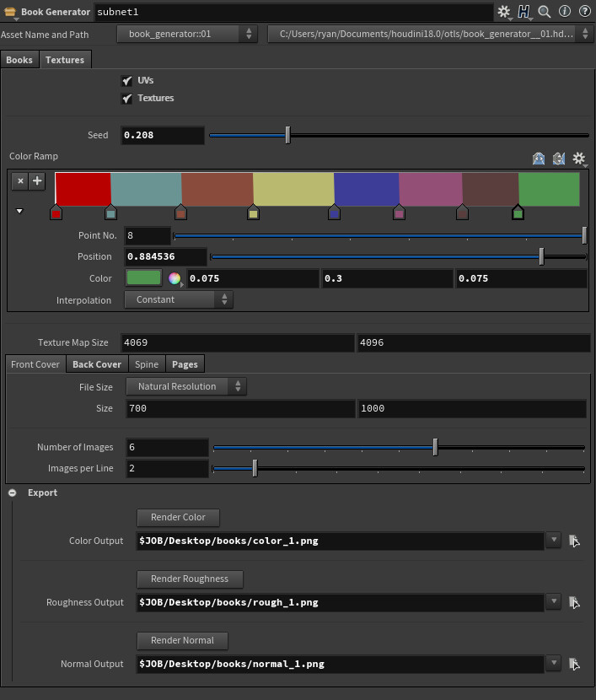Open the File Size dropdown
596x700 pixels.
click(x=186, y=386)
